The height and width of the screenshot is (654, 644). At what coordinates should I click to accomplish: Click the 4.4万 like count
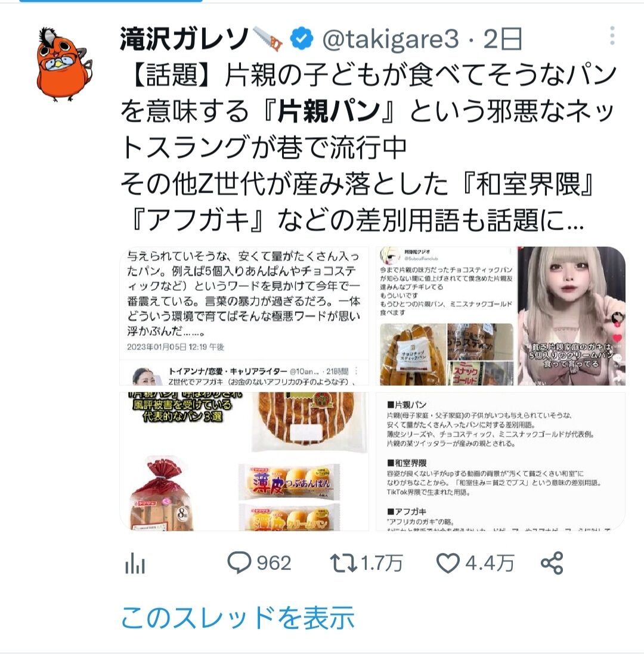(489, 563)
